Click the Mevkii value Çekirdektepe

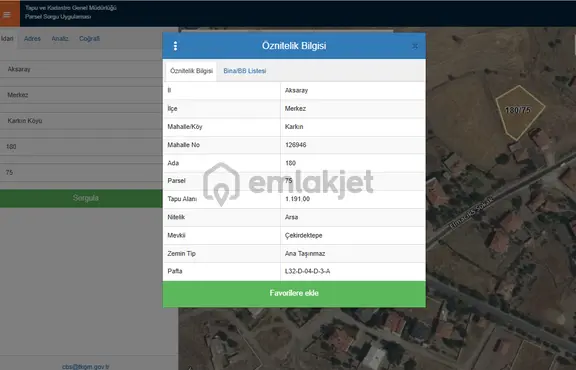(x=303, y=235)
